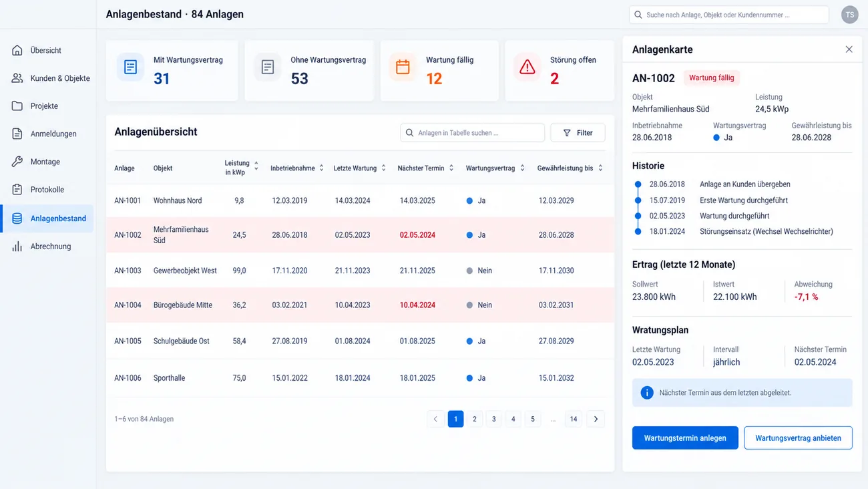
Task: Jump to page 14
Action: (x=574, y=419)
